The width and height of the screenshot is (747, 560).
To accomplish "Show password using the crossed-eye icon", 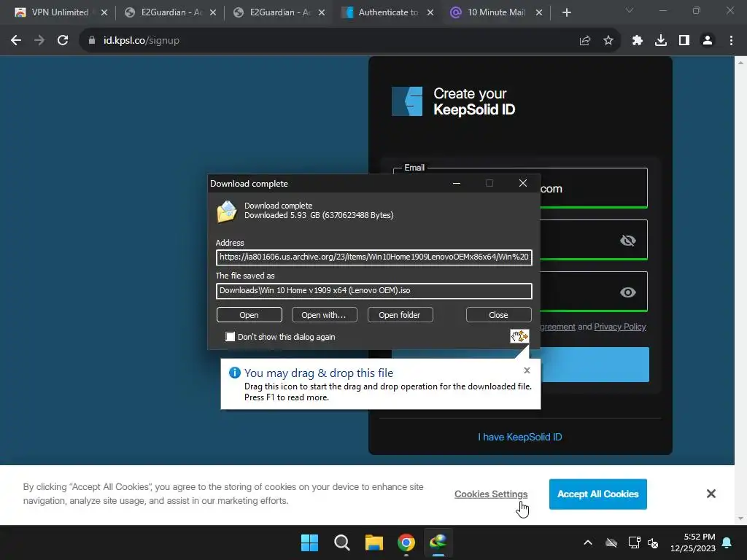I will click(628, 241).
